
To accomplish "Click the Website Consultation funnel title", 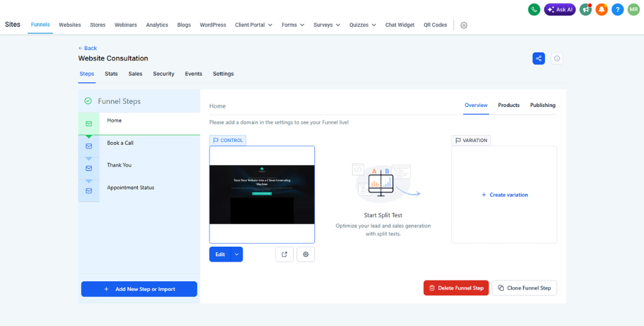I will coord(113,59).
